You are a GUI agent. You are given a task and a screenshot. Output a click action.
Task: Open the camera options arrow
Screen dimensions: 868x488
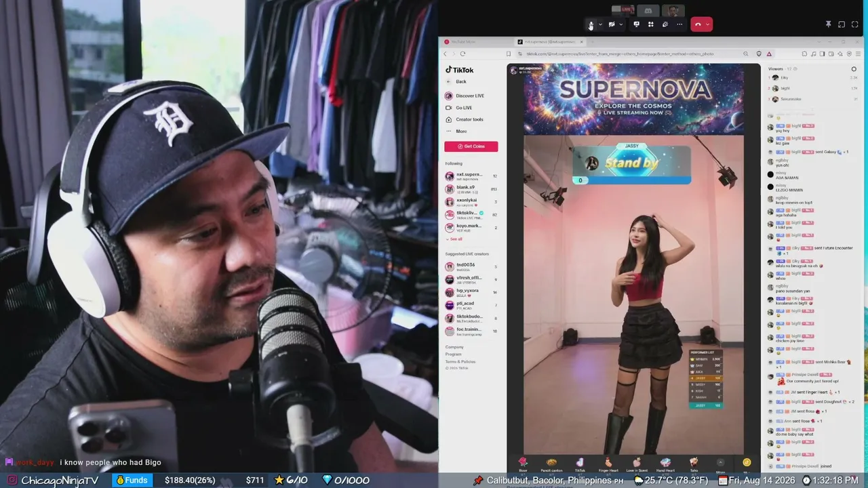click(620, 24)
